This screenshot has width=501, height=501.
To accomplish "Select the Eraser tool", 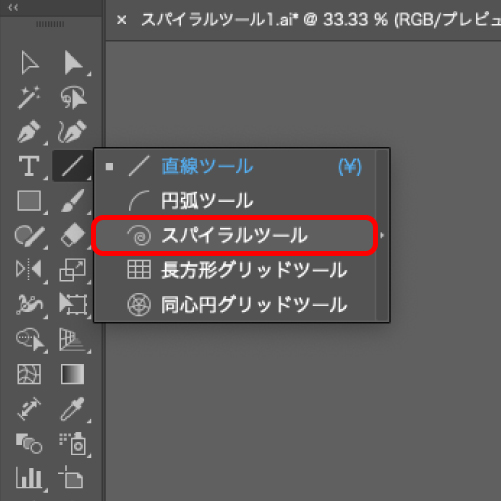I will click(73, 235).
